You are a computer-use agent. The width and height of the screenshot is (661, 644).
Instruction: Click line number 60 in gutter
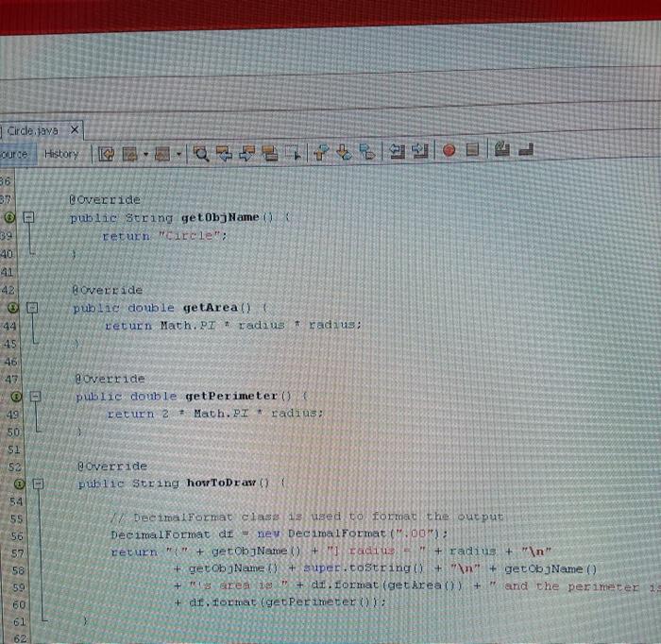[x=19, y=604]
